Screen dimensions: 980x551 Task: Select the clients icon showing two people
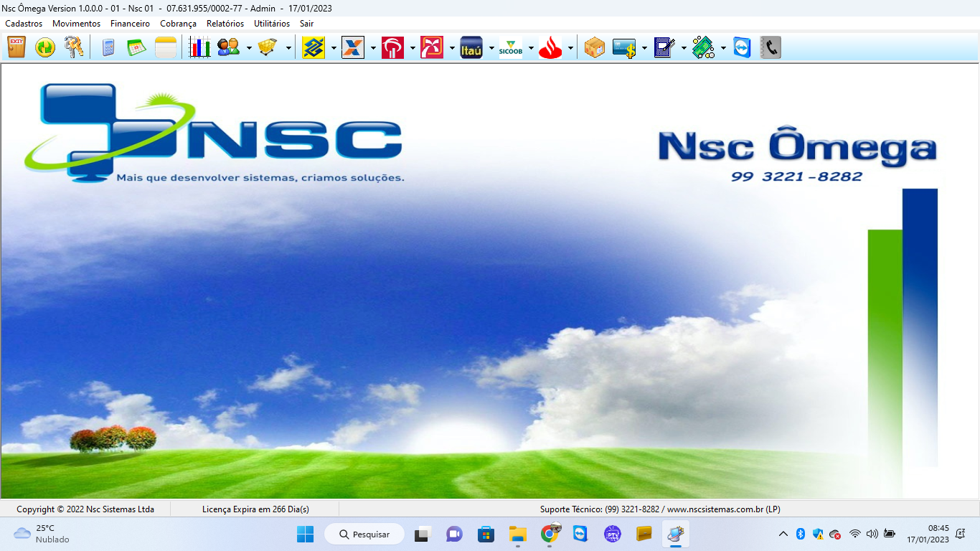[229, 47]
